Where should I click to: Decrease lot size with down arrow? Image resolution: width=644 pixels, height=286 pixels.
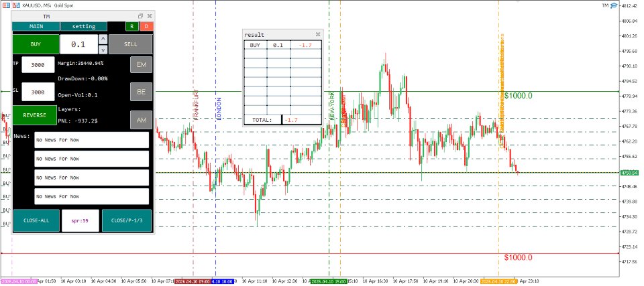(x=103, y=50)
